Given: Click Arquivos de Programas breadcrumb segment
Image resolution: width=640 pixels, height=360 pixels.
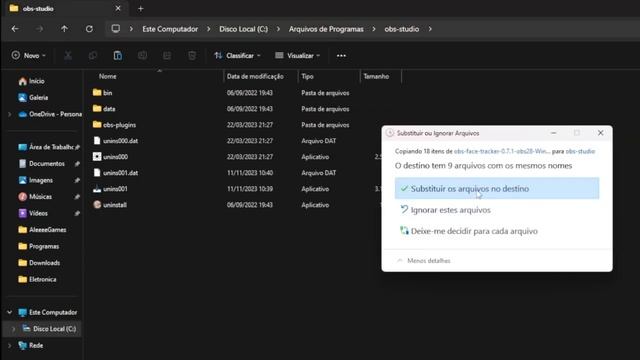Looking at the screenshot, I should [x=326, y=29].
